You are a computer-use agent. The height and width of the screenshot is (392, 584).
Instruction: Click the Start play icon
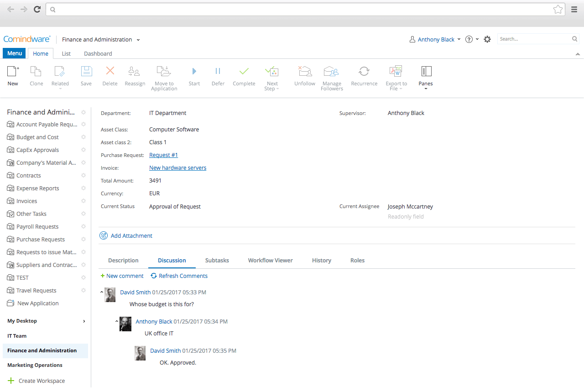click(x=194, y=71)
